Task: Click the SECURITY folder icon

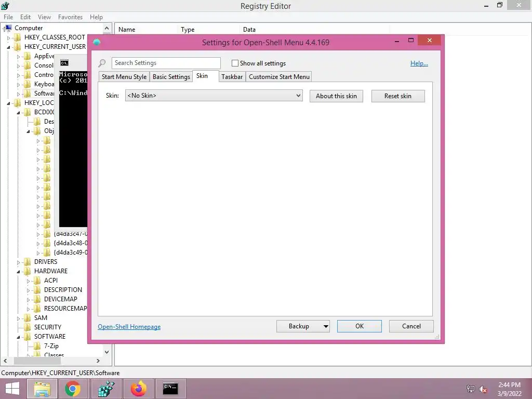Action: click(x=28, y=327)
